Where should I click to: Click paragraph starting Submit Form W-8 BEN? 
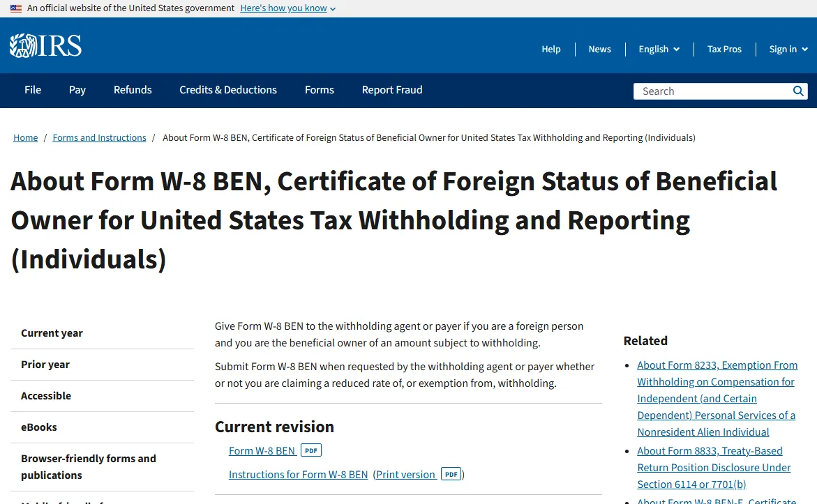[405, 375]
